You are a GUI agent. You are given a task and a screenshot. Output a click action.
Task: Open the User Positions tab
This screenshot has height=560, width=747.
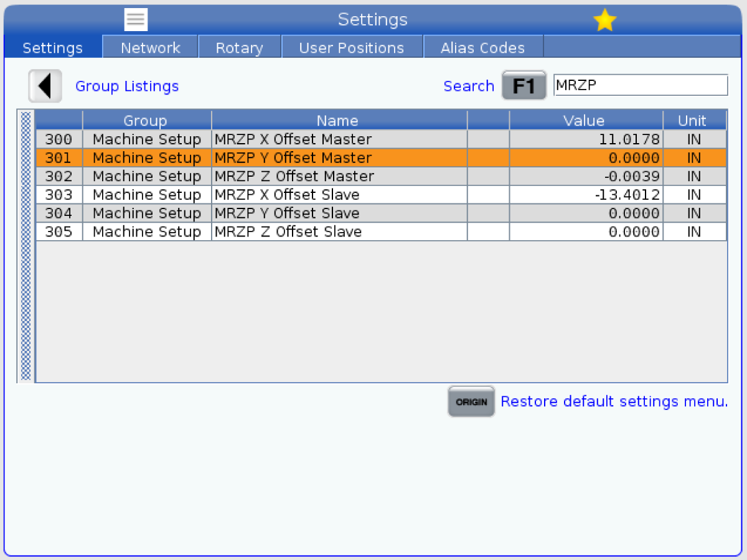coord(352,48)
